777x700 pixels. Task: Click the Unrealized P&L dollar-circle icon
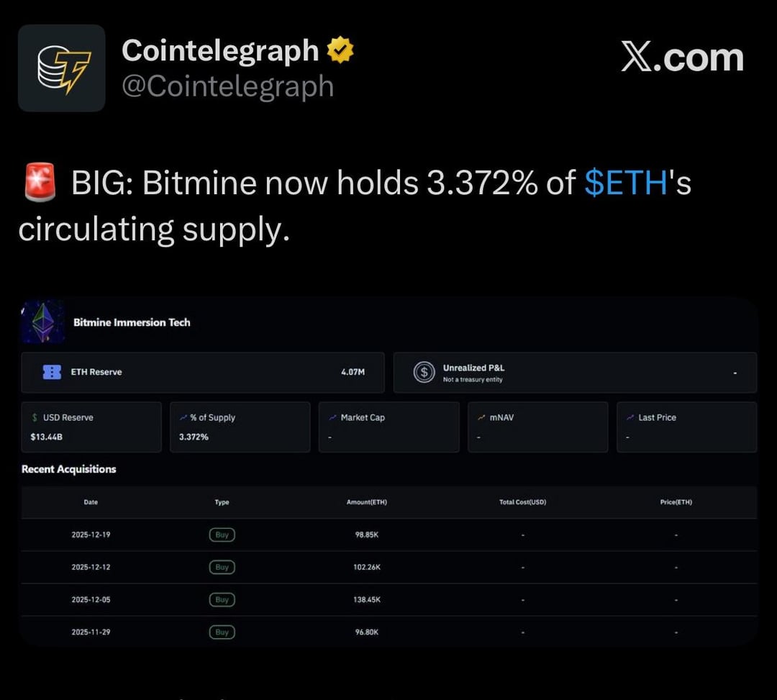[x=424, y=372]
